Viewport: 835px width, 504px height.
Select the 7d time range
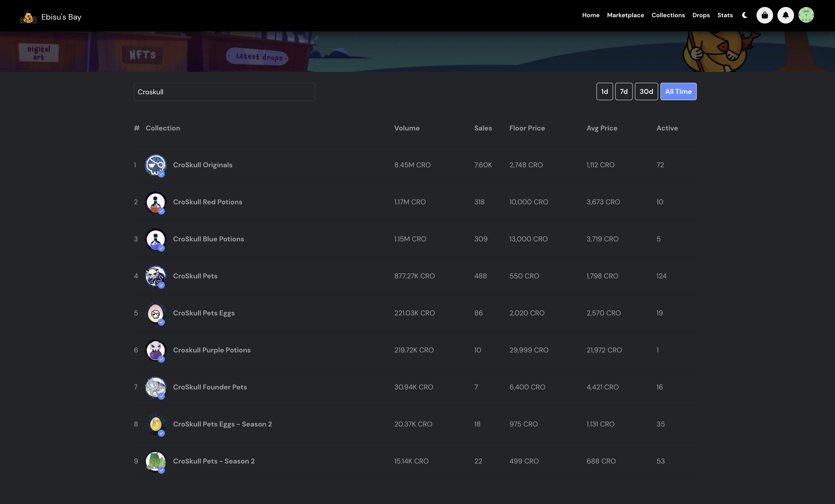tap(624, 91)
